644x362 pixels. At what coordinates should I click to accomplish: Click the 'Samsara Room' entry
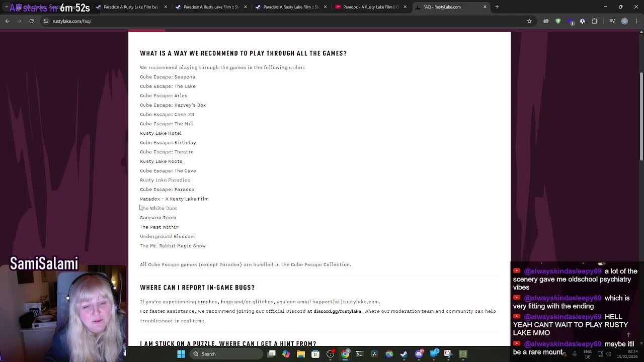[x=158, y=218]
